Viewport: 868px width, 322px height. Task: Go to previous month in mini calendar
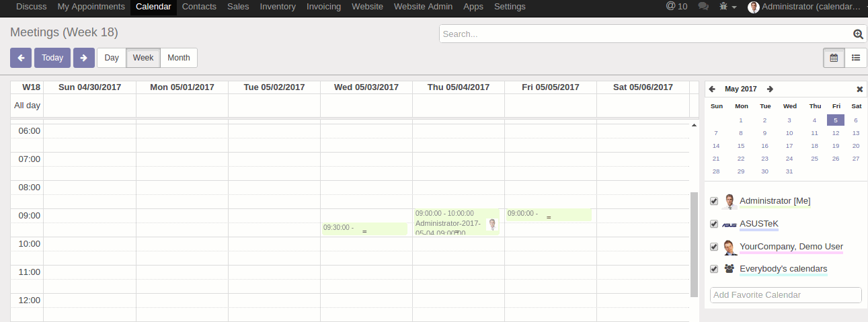click(712, 89)
